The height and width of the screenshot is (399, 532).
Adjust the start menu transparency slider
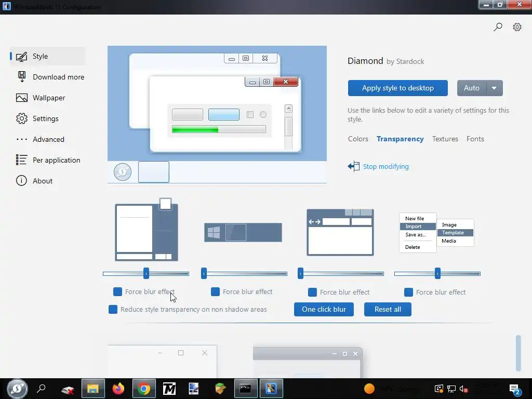(146, 273)
